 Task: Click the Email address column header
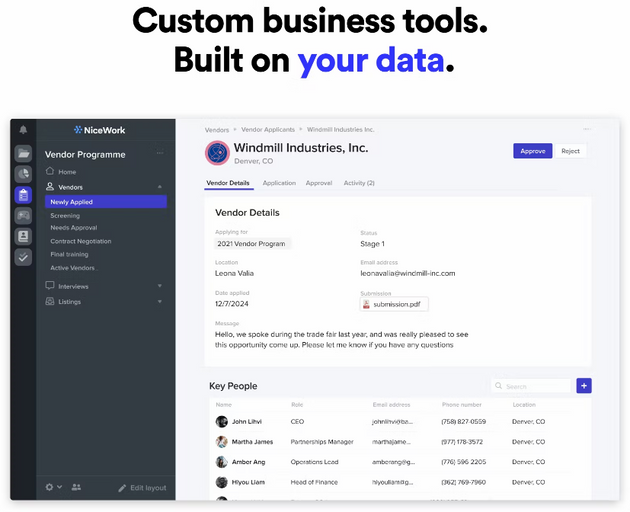click(391, 405)
